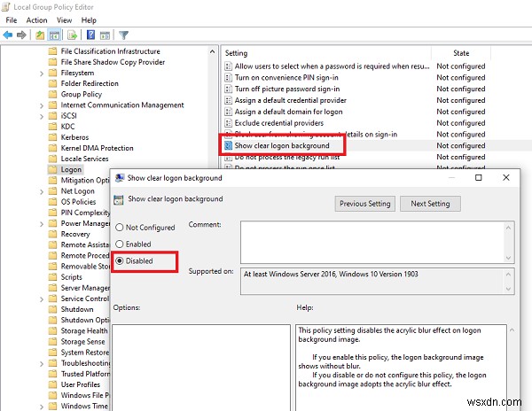This screenshot has height=411, width=532.
Task: Click the Up one level folder icon
Action: tap(40, 35)
